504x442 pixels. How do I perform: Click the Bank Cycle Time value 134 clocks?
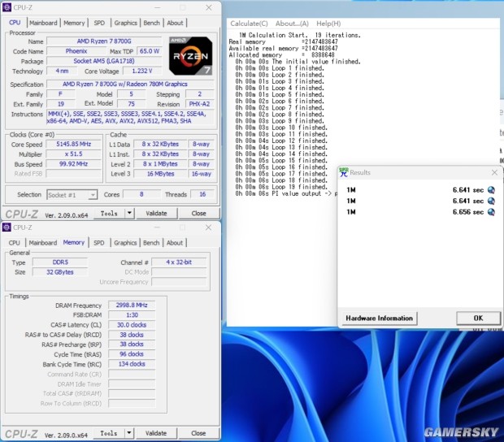tap(132, 364)
